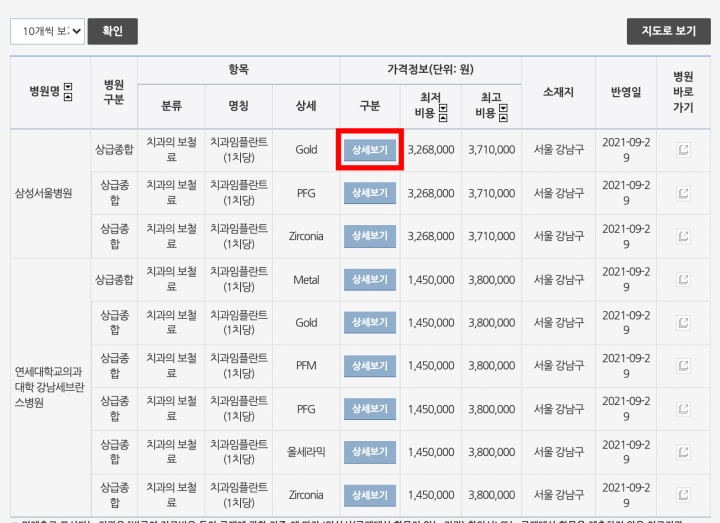Click the 지도로 보기 map button
Image resolution: width=720 pixels, height=523 pixels.
point(669,31)
